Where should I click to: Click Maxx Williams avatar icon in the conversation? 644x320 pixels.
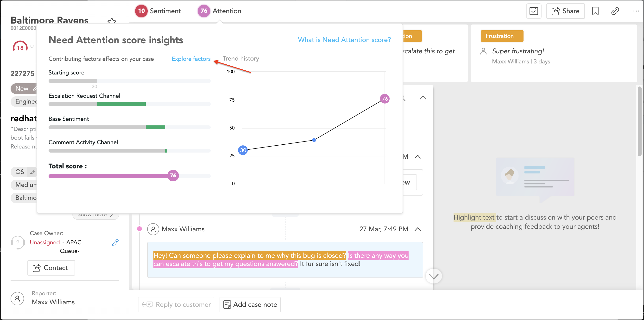coord(153,229)
